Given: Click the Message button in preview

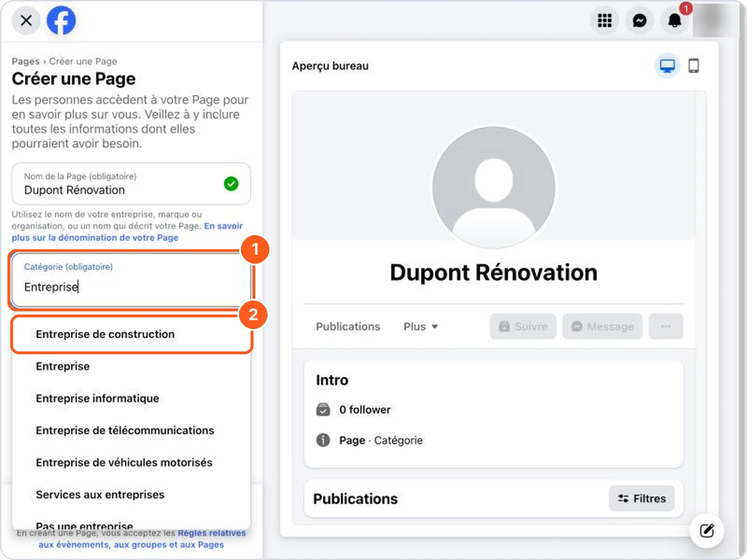Looking at the screenshot, I should click(602, 327).
